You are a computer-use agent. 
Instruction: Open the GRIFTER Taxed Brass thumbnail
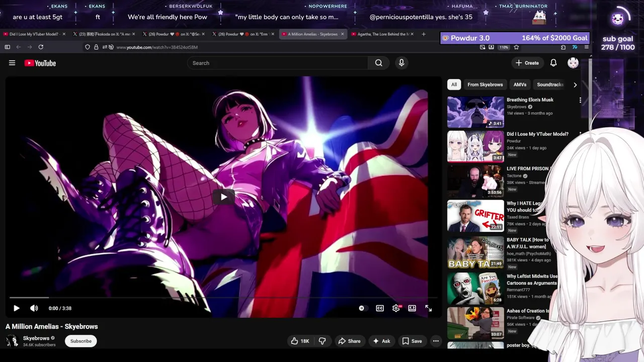pyautogui.click(x=475, y=216)
